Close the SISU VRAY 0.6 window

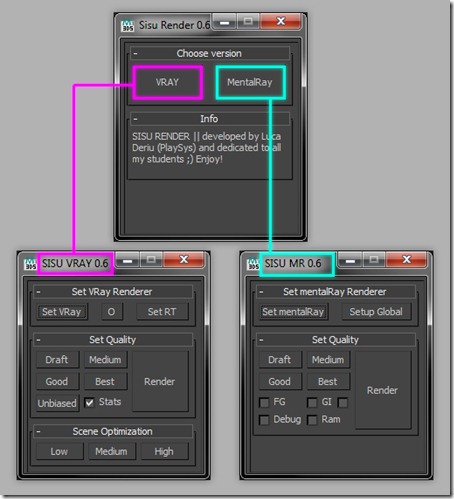(x=184, y=260)
